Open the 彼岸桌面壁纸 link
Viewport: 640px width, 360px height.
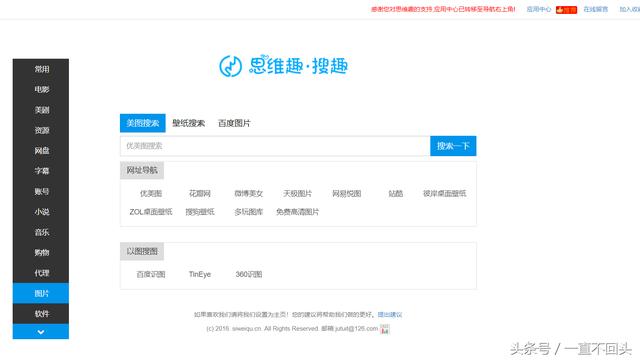(444, 193)
